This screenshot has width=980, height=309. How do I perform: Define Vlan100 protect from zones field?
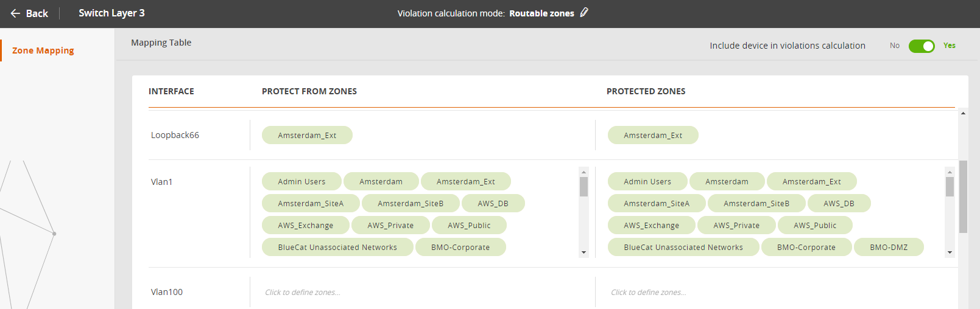(x=420, y=293)
